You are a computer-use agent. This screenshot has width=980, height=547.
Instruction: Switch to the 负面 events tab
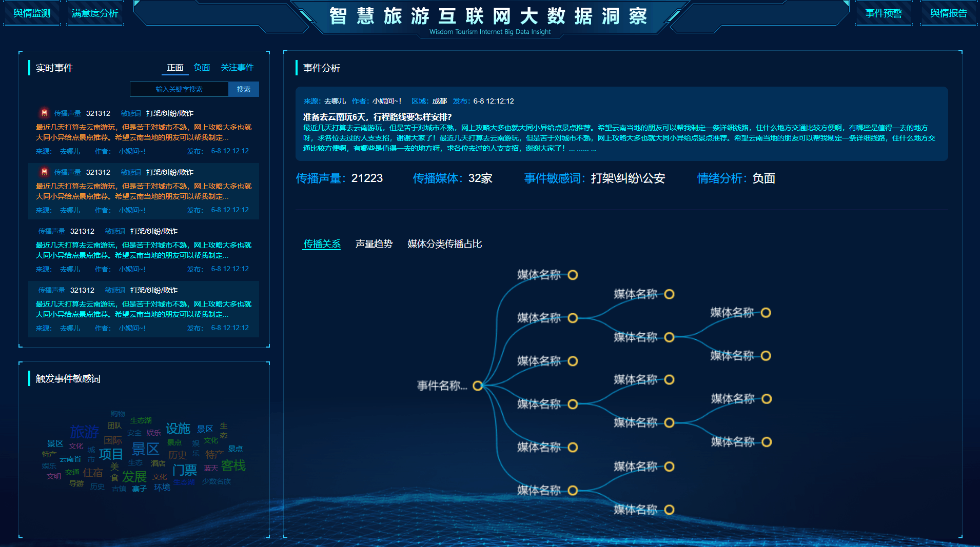[202, 68]
